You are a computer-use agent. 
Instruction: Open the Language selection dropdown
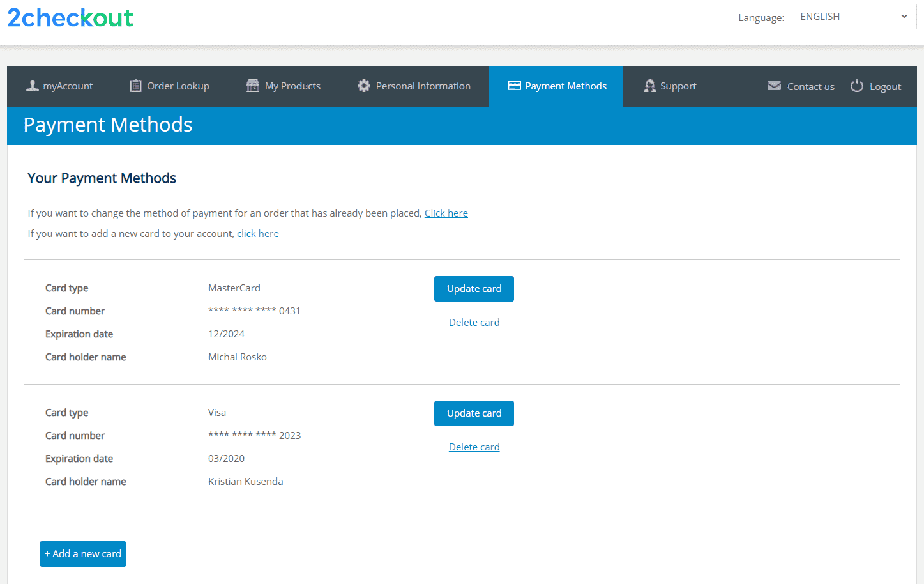854,17
